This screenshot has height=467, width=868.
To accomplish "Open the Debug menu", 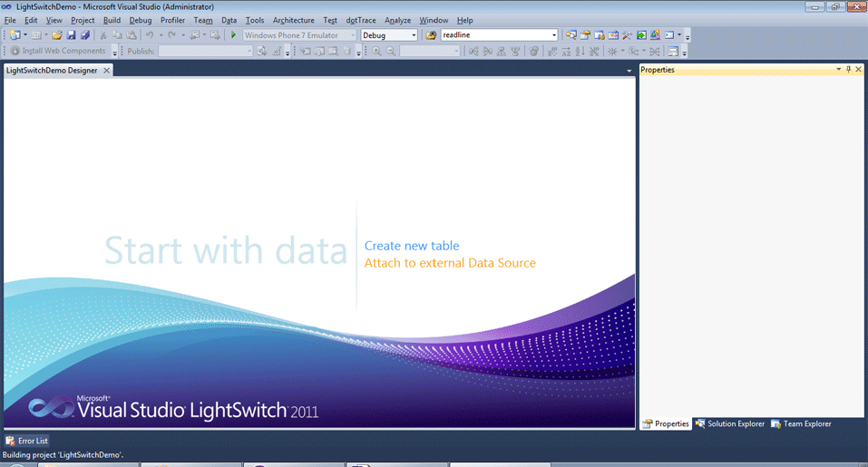I will click(140, 20).
